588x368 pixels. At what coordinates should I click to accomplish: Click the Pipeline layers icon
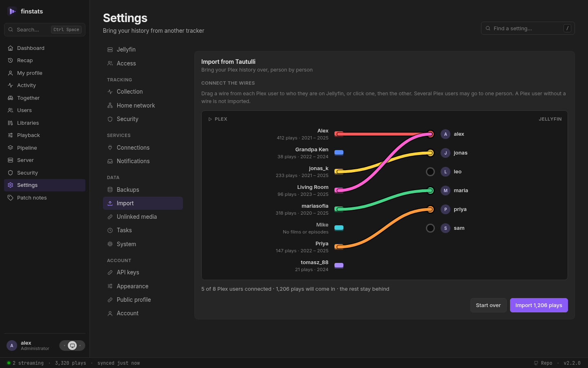[10, 148]
